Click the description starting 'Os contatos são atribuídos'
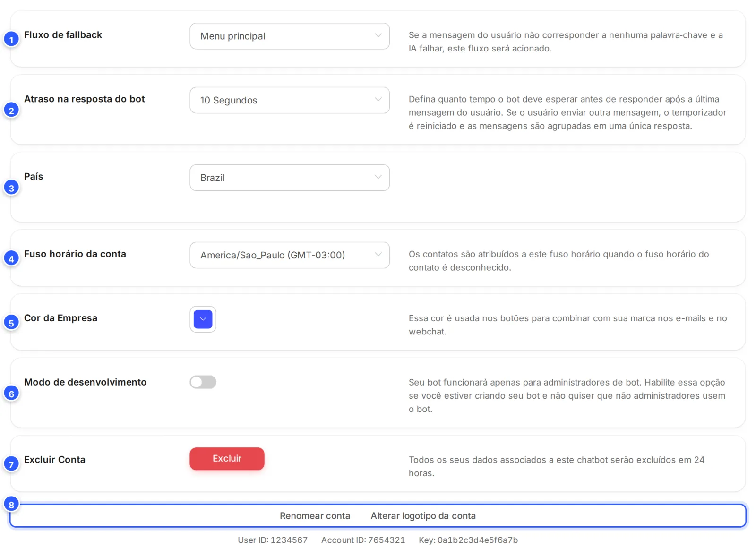The image size is (756, 557). [x=558, y=261]
